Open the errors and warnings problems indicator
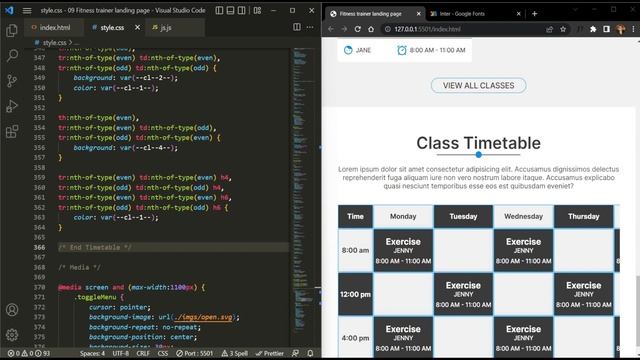This screenshot has width=640, height=360. [x=29, y=353]
